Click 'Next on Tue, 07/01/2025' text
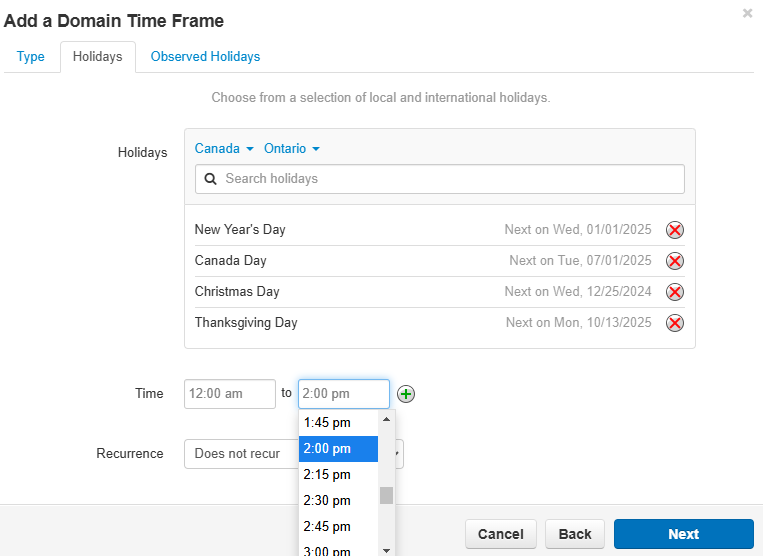 [580, 261]
